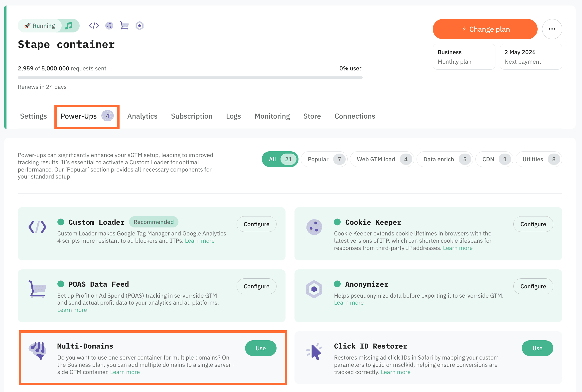Screen dimensions: 582x392
Task: Open Learn more link for Anonymizer
Action: [x=349, y=303]
